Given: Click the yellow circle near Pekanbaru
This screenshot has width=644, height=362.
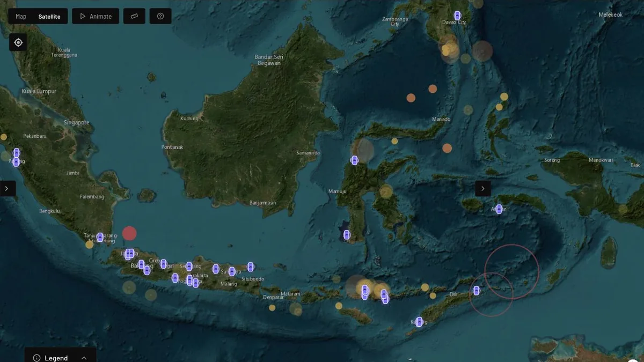Looking at the screenshot, I should (x=4, y=137).
